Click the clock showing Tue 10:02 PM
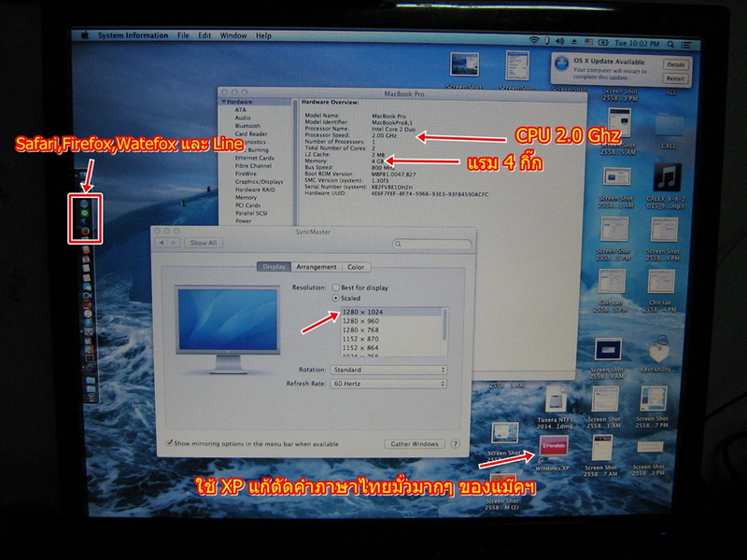This screenshot has height=560, width=747. coord(637,43)
